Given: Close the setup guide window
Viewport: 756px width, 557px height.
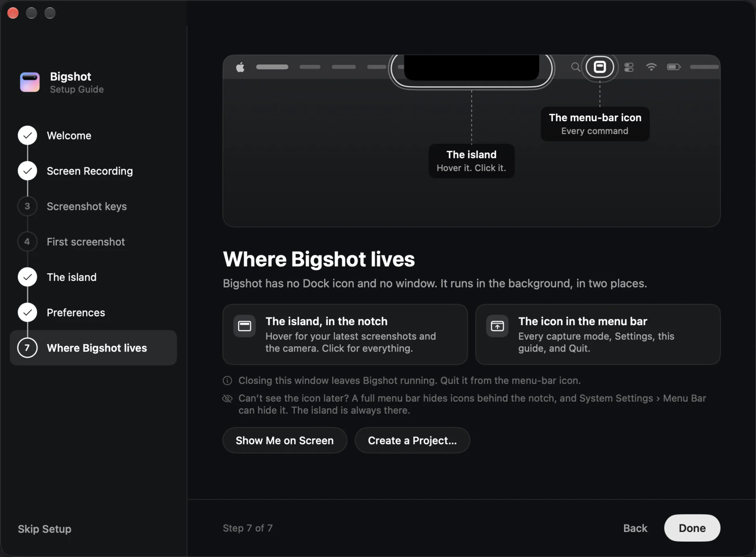Looking at the screenshot, I should coord(13,13).
